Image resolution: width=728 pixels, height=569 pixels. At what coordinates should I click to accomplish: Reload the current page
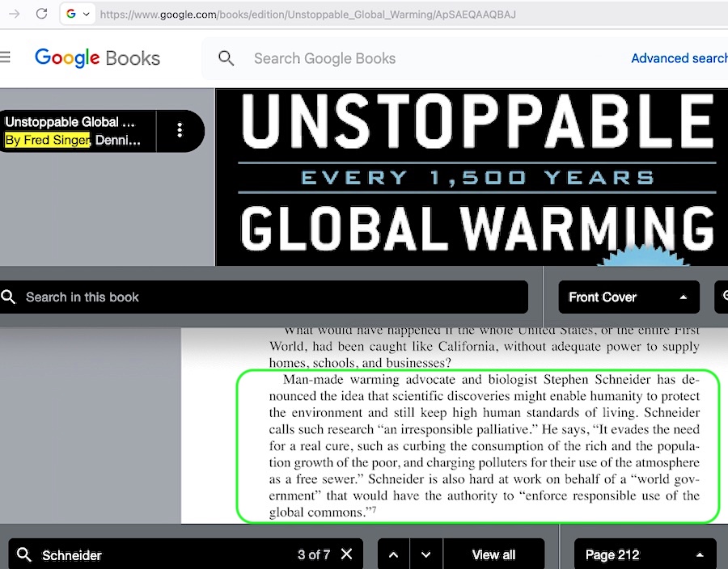(41, 14)
